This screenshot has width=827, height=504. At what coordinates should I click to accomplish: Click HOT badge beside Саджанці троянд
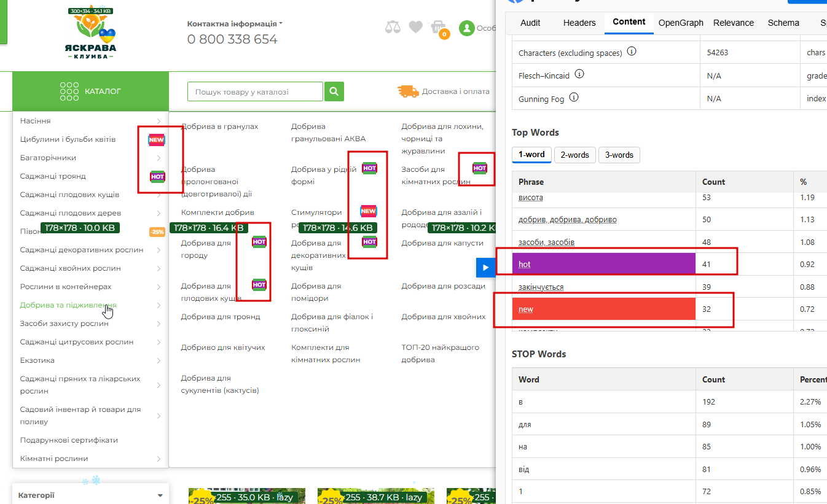(158, 177)
